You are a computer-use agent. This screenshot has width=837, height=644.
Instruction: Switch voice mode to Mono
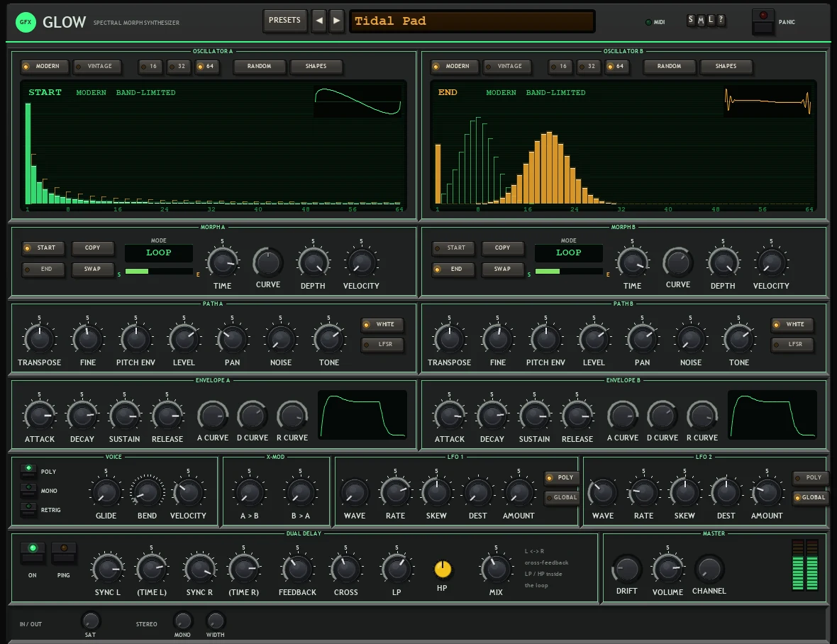pos(28,490)
